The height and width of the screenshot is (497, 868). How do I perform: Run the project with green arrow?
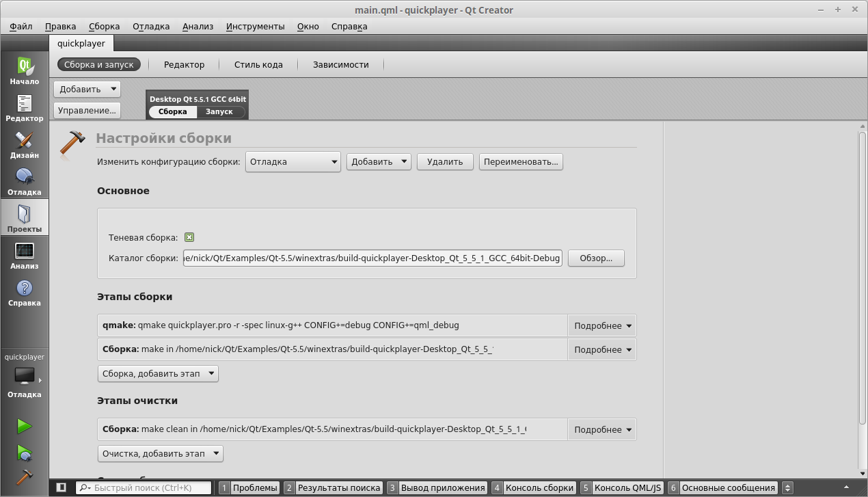tap(25, 426)
